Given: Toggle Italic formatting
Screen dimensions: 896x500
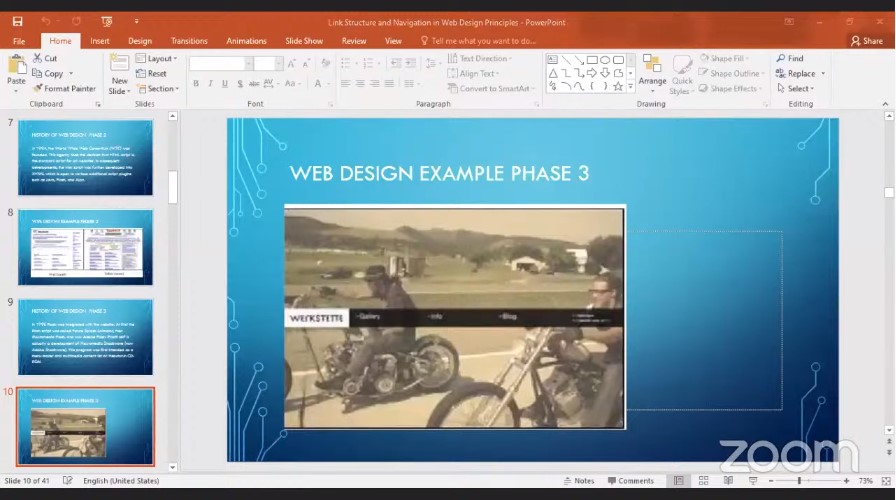Looking at the screenshot, I should 210,83.
